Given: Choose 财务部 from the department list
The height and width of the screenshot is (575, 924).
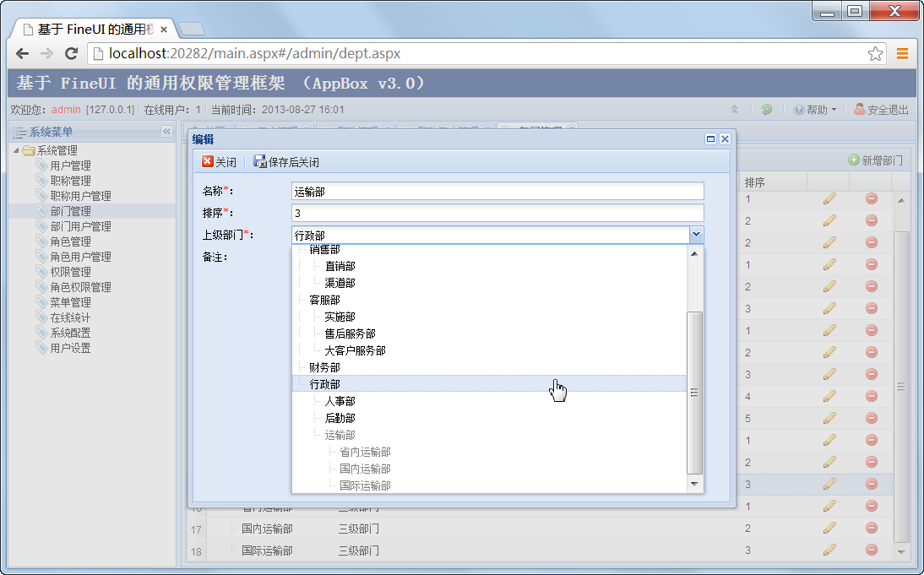Looking at the screenshot, I should pyautogui.click(x=324, y=367).
